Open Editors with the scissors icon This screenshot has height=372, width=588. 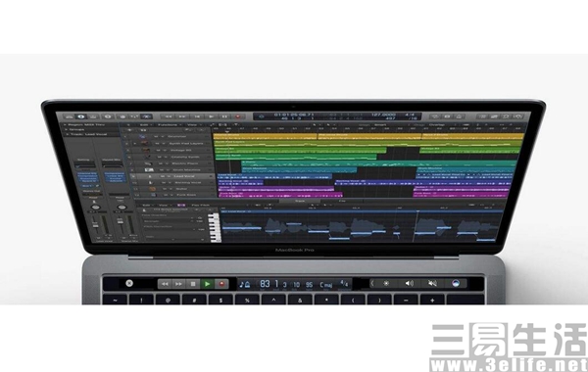tap(147, 116)
